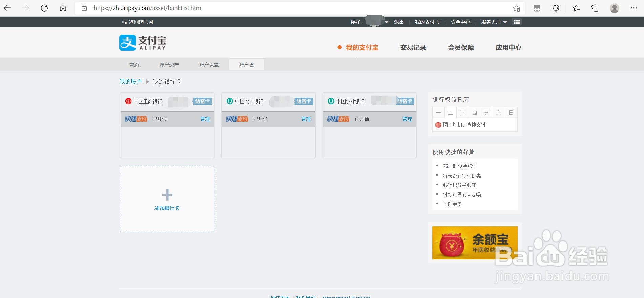
Task: Open the reader/immersive tool icon
Action: click(x=537, y=8)
